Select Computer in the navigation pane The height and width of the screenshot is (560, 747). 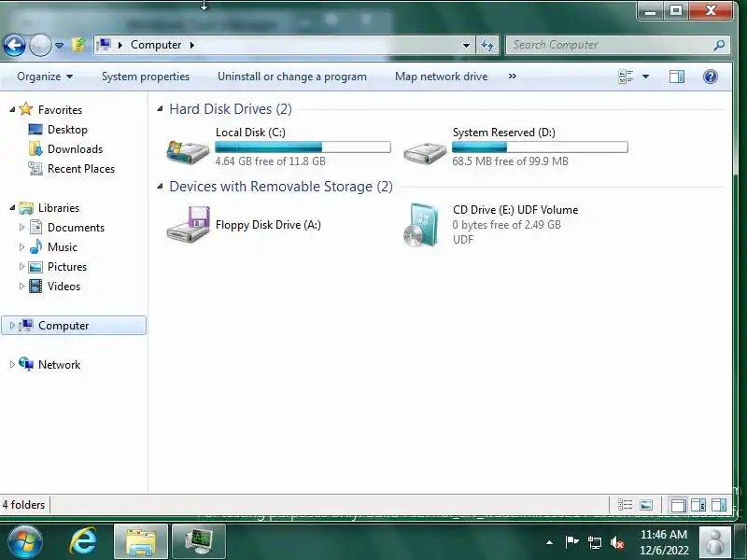tap(63, 326)
